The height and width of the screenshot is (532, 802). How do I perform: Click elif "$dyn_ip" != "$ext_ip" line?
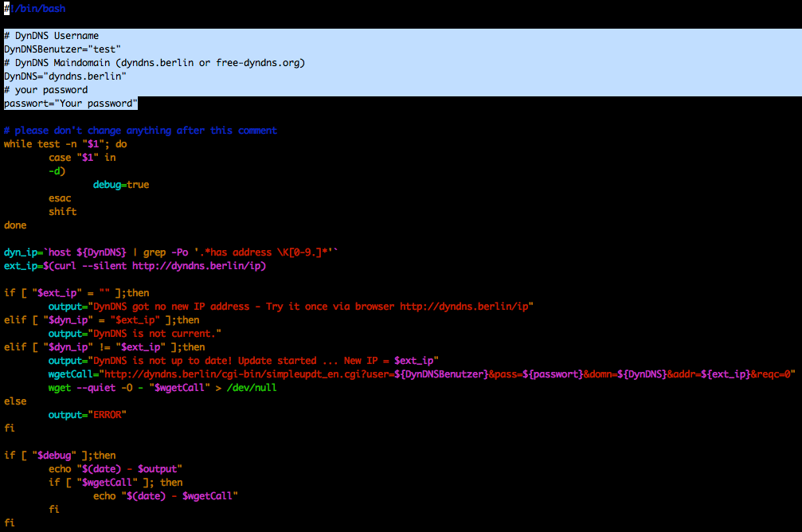point(104,347)
